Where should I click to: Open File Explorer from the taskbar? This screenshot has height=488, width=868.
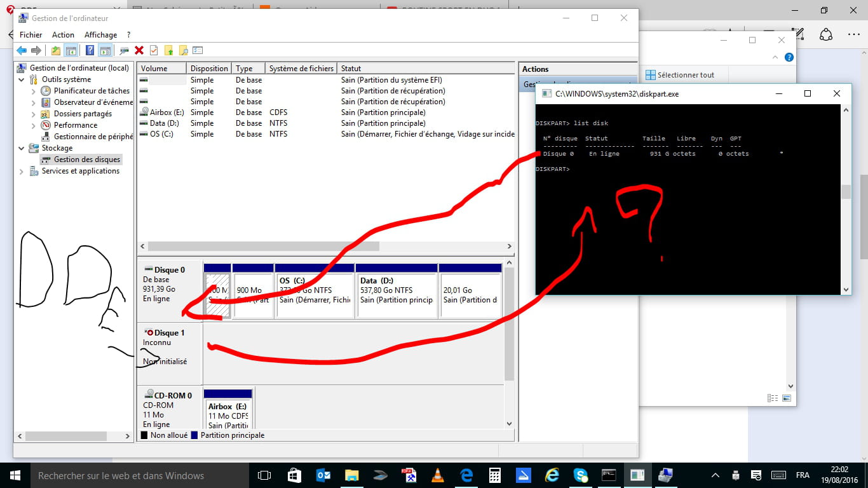click(352, 475)
